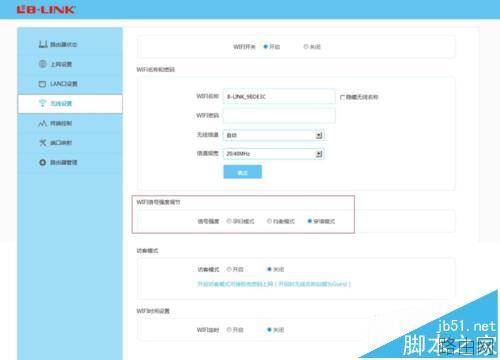Click the WiFi password input field
This screenshot has height=360, width=500.
tap(279, 116)
